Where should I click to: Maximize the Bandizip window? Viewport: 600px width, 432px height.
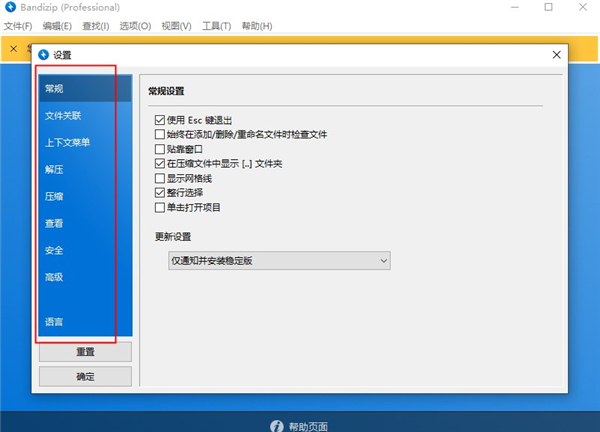[548, 7]
